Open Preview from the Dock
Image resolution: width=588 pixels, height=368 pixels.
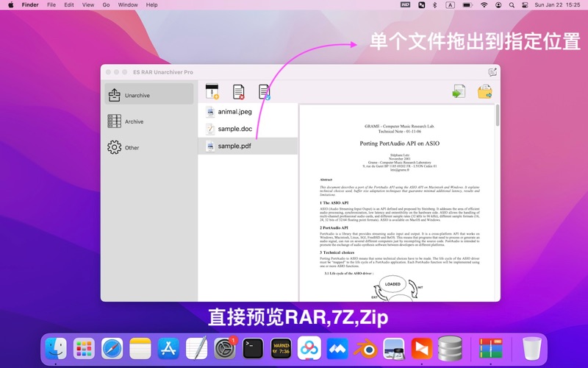393,348
